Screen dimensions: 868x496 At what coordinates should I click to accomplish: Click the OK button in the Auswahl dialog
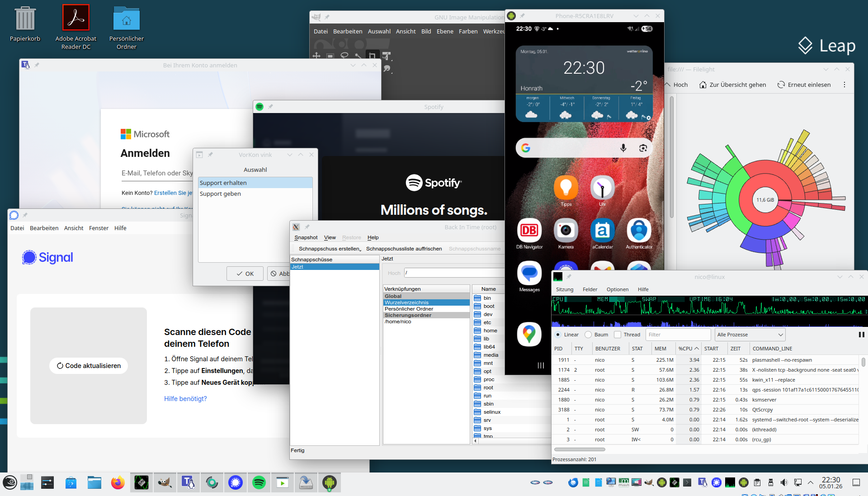tap(245, 274)
